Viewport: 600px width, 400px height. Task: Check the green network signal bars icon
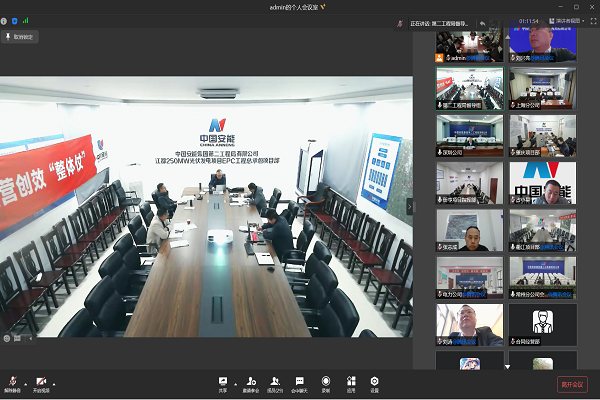pos(26,21)
